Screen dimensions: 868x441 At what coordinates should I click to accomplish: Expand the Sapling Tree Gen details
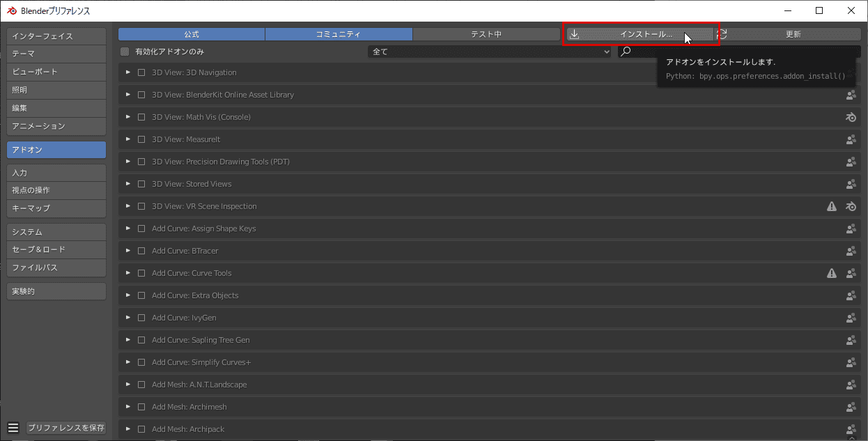point(128,340)
